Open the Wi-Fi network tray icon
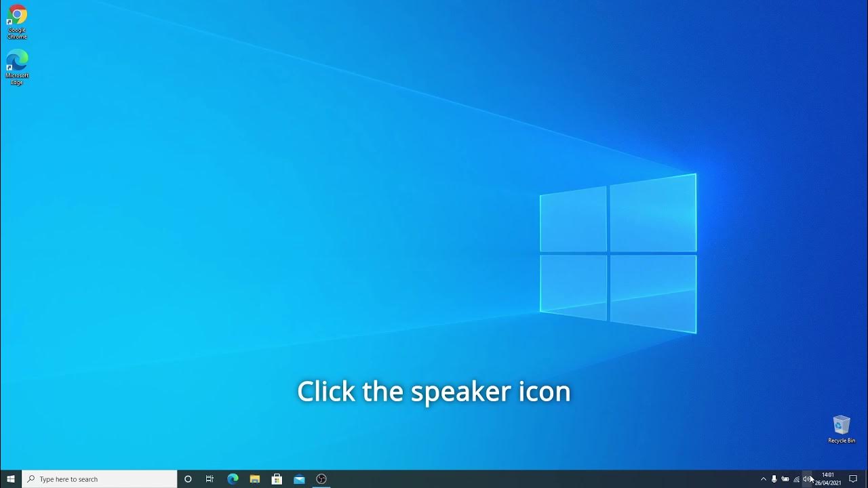Viewport: 868px width, 488px height. 796,479
